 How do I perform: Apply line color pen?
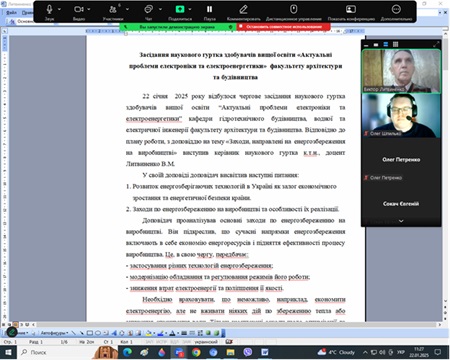pyautogui.click(x=161, y=333)
